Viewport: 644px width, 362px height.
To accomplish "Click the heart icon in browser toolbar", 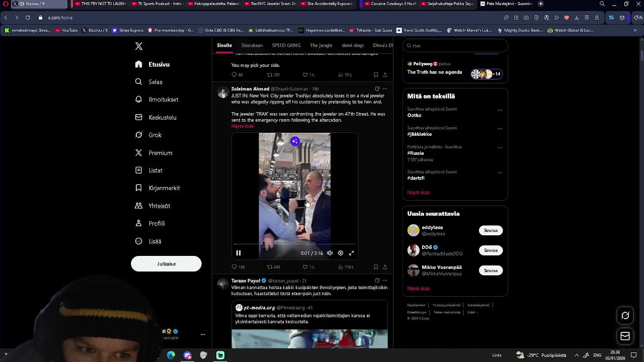I will tap(567, 18).
